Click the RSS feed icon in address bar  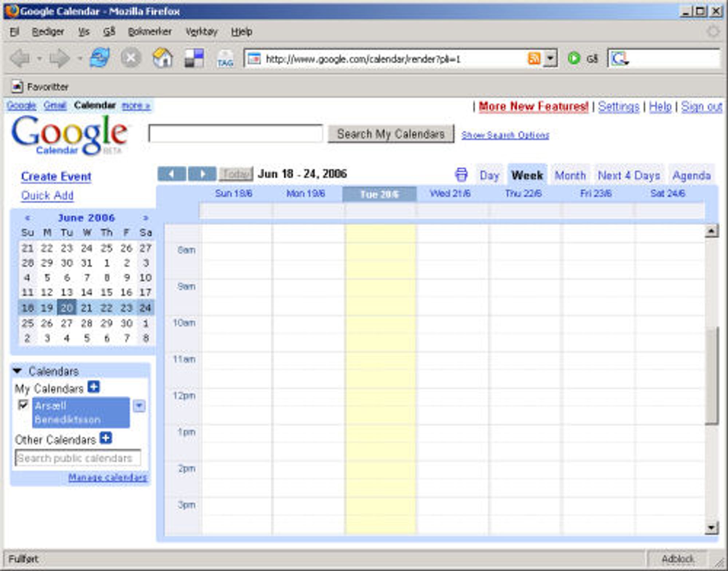coord(534,58)
